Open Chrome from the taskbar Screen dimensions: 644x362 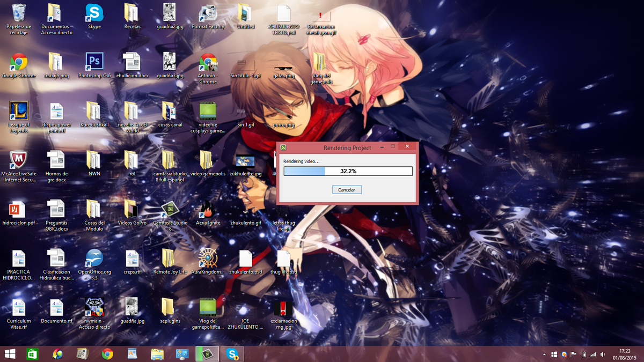(x=107, y=353)
